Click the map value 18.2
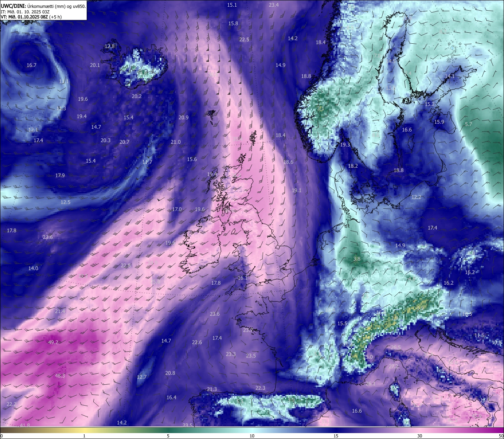The width and height of the screenshot is (504, 439). [353, 166]
